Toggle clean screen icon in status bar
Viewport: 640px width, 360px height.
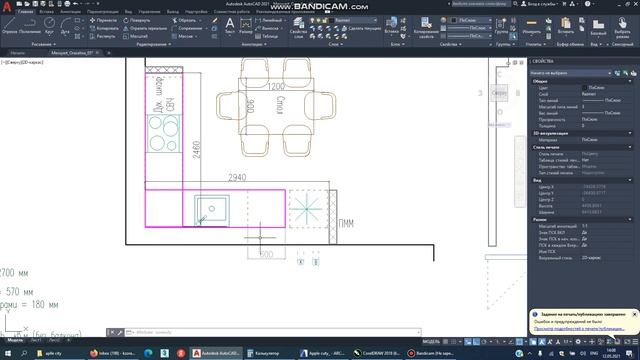point(627,342)
